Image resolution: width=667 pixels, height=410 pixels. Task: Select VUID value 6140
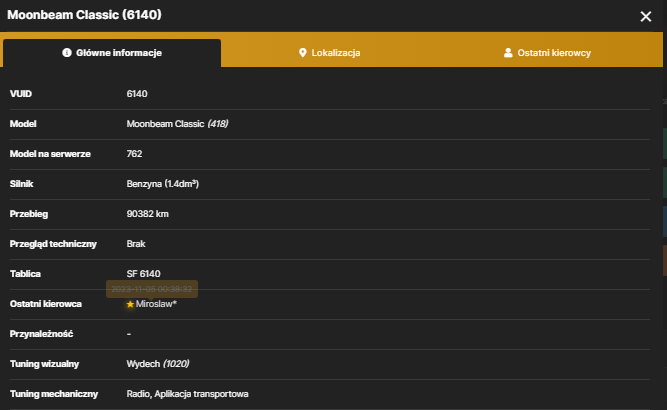pos(137,94)
